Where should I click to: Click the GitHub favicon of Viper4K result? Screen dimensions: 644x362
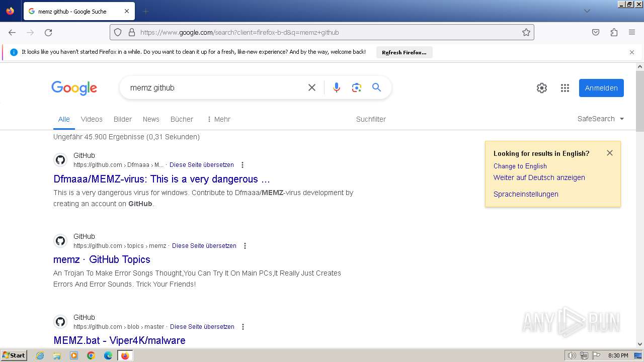[60, 322]
